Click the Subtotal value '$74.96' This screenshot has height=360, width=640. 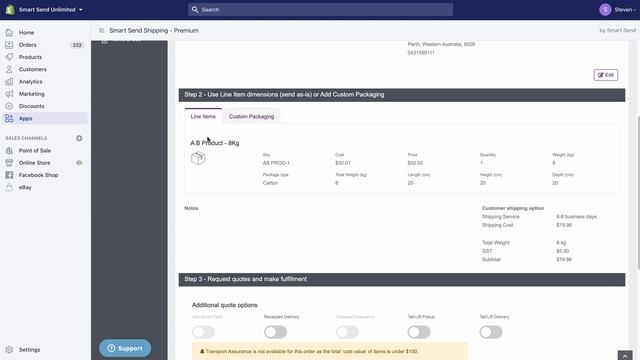tap(564, 260)
